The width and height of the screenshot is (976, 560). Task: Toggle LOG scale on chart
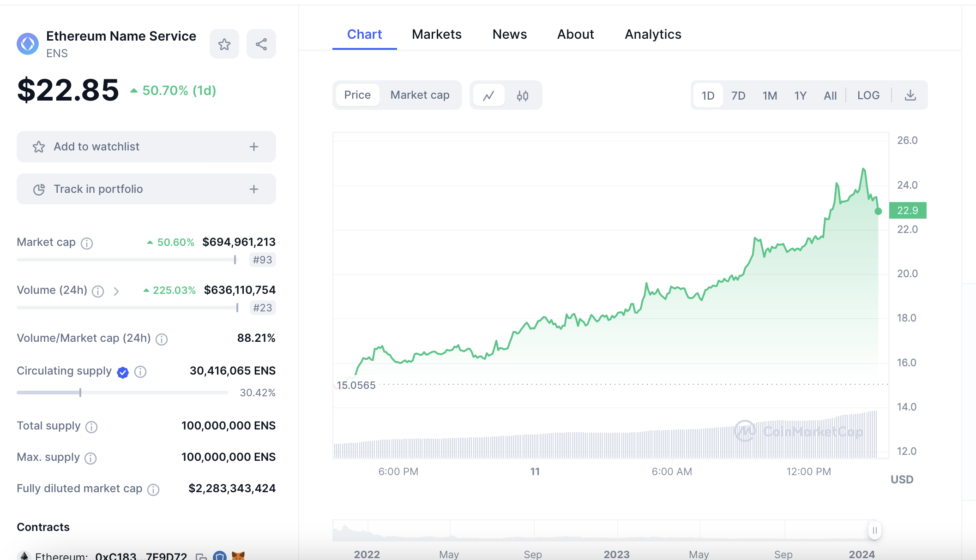[868, 95]
